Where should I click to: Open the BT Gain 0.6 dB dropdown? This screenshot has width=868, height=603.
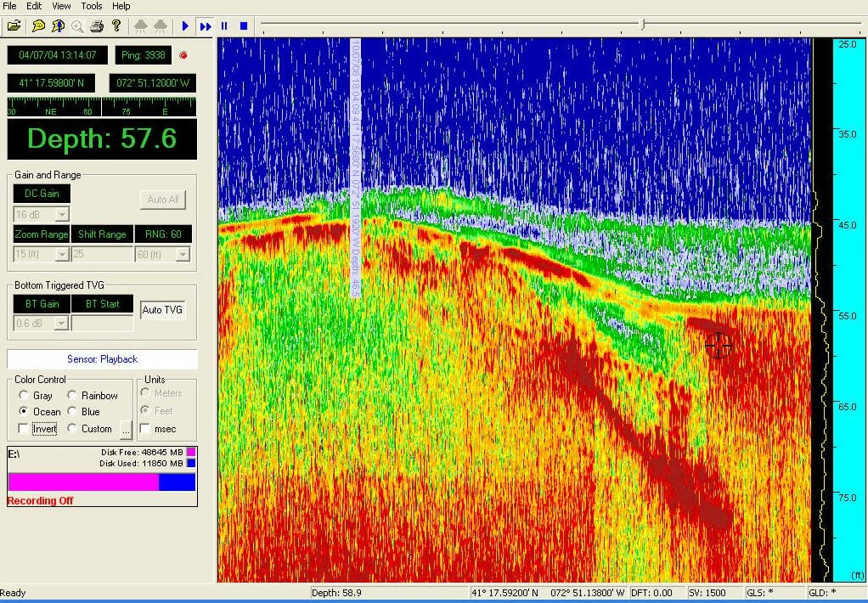(63, 323)
